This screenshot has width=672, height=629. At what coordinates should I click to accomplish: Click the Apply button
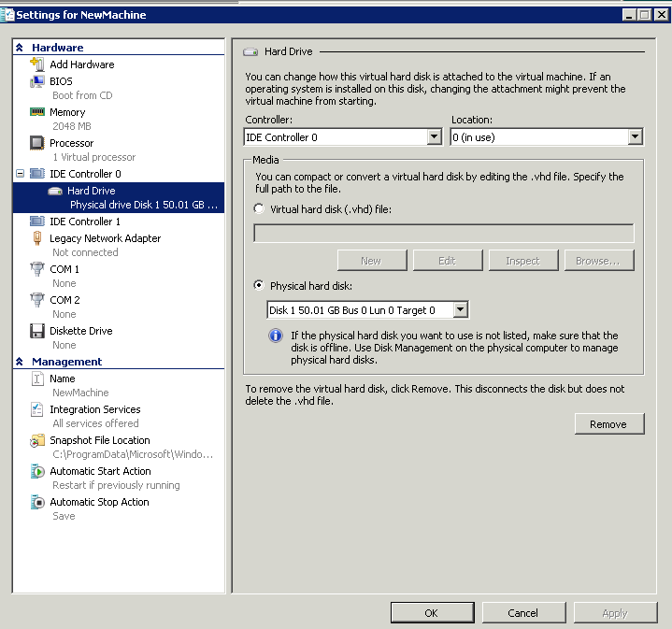(615, 613)
